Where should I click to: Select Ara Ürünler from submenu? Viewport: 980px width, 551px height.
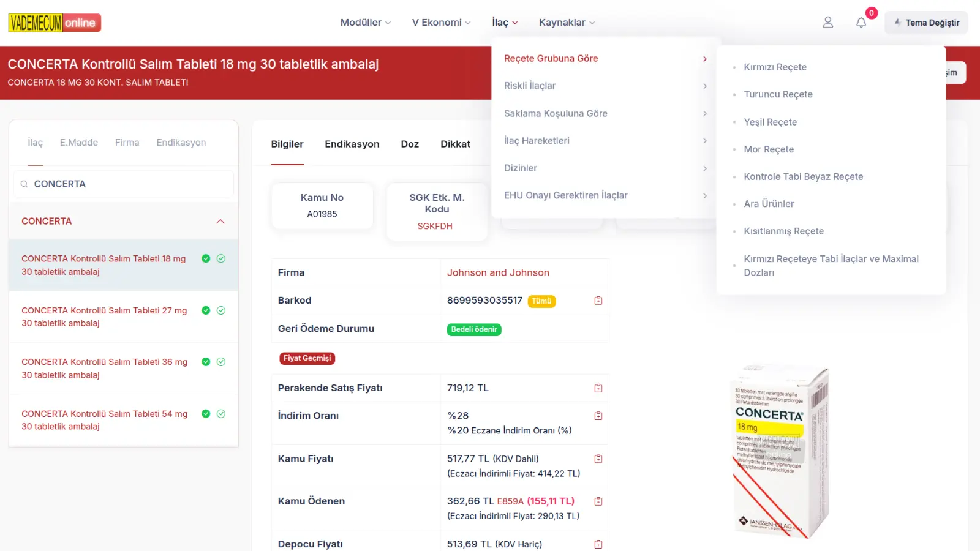[769, 204]
